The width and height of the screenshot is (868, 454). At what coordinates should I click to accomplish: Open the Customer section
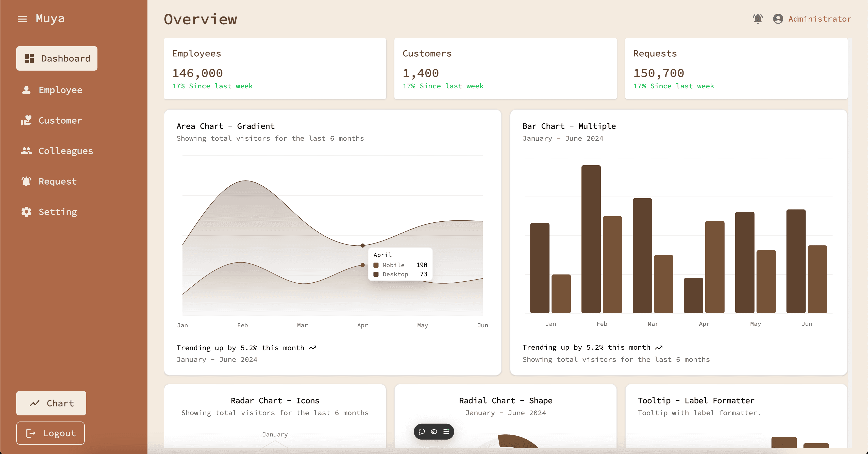click(52, 120)
